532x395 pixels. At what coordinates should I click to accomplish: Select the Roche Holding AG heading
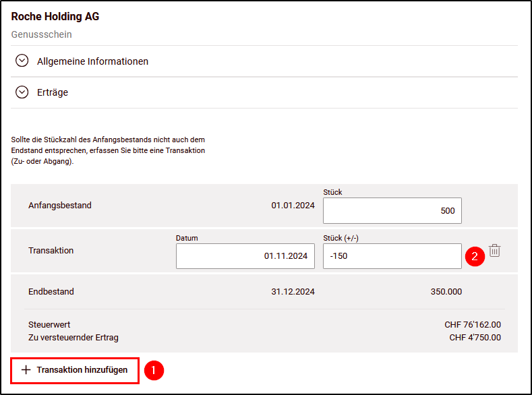tap(55, 16)
